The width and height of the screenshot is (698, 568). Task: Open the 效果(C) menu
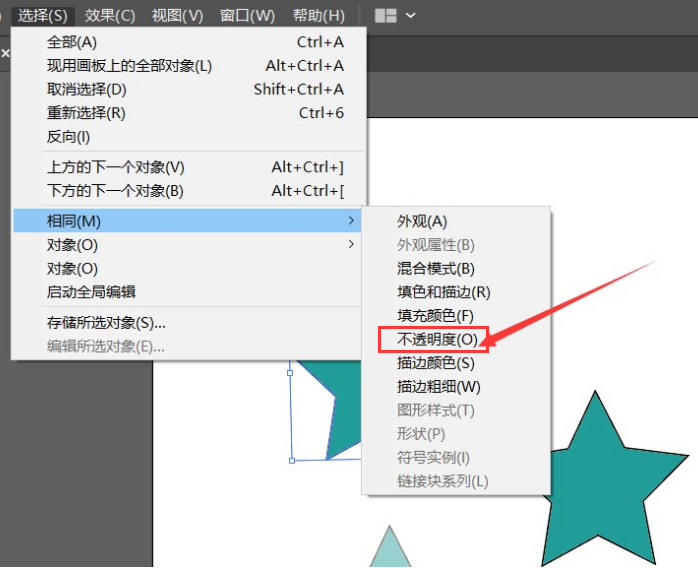110,16
